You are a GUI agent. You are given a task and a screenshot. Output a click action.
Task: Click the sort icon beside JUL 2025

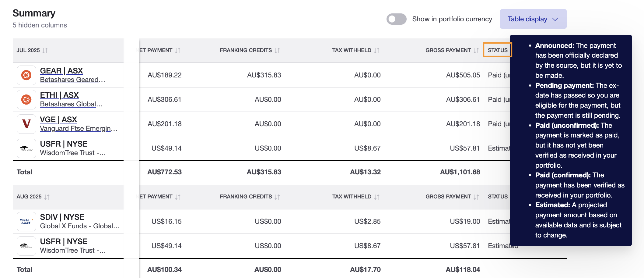pyautogui.click(x=45, y=50)
